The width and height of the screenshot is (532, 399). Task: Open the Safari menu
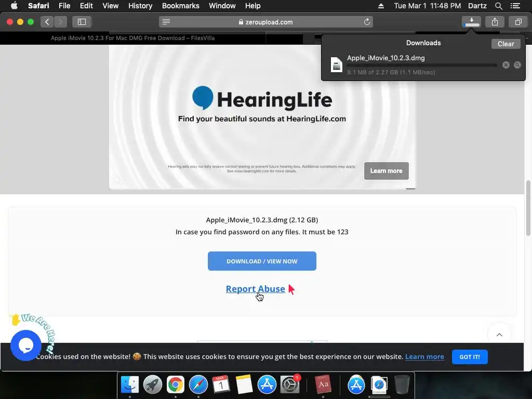[x=38, y=6]
